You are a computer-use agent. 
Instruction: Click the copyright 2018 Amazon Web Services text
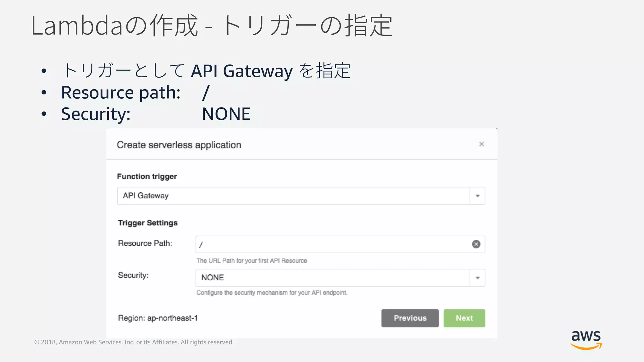134,342
